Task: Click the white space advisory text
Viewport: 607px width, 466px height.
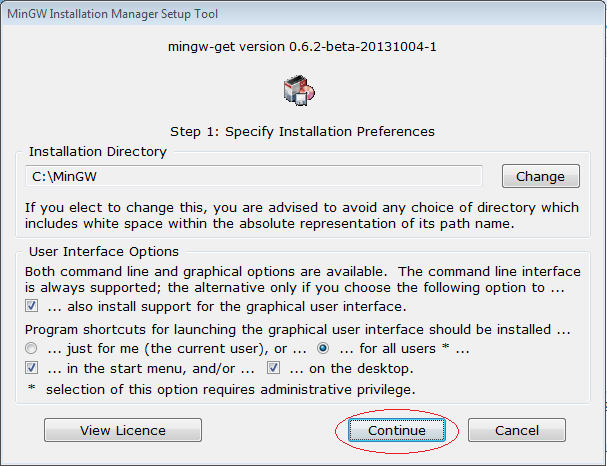Action: pos(302,216)
